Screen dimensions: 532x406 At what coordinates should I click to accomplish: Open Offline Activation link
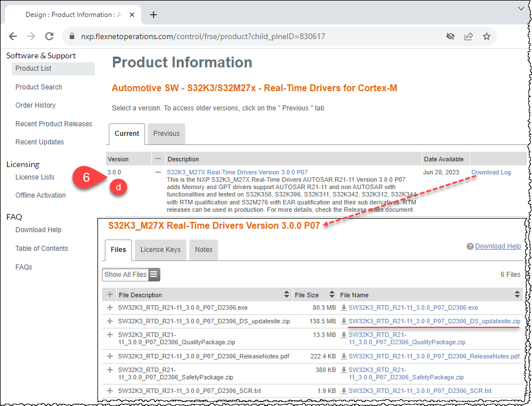(40, 195)
